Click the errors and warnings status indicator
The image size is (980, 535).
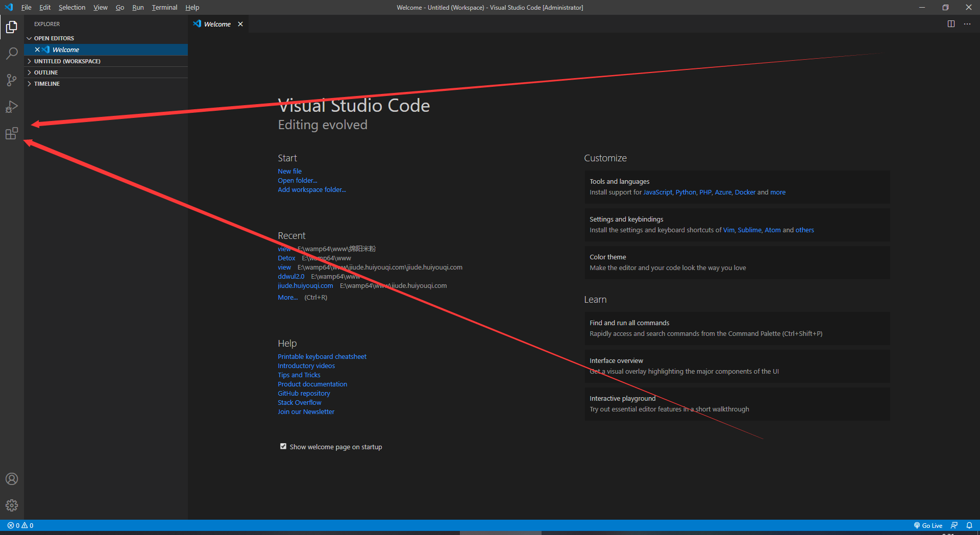(20, 525)
